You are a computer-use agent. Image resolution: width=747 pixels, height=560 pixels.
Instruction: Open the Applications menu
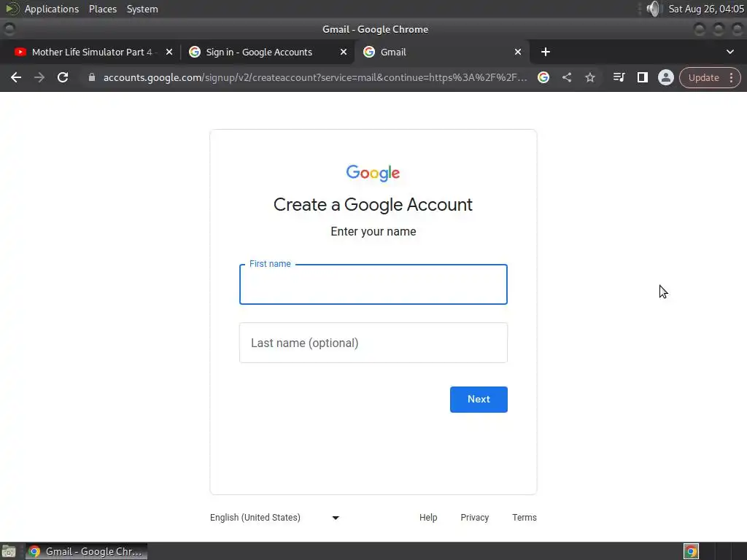pos(52,9)
